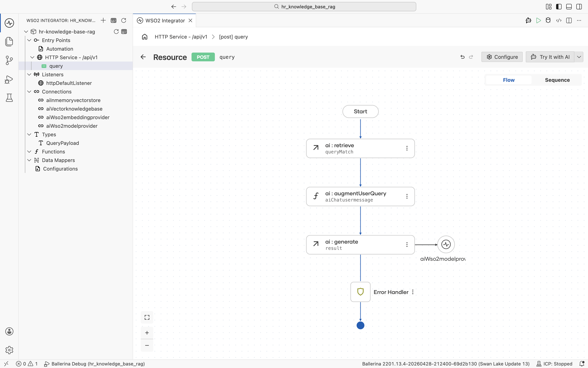This screenshot has height=368, width=588.
Task: Select the ai : retrieve node
Action: pyautogui.click(x=360, y=148)
